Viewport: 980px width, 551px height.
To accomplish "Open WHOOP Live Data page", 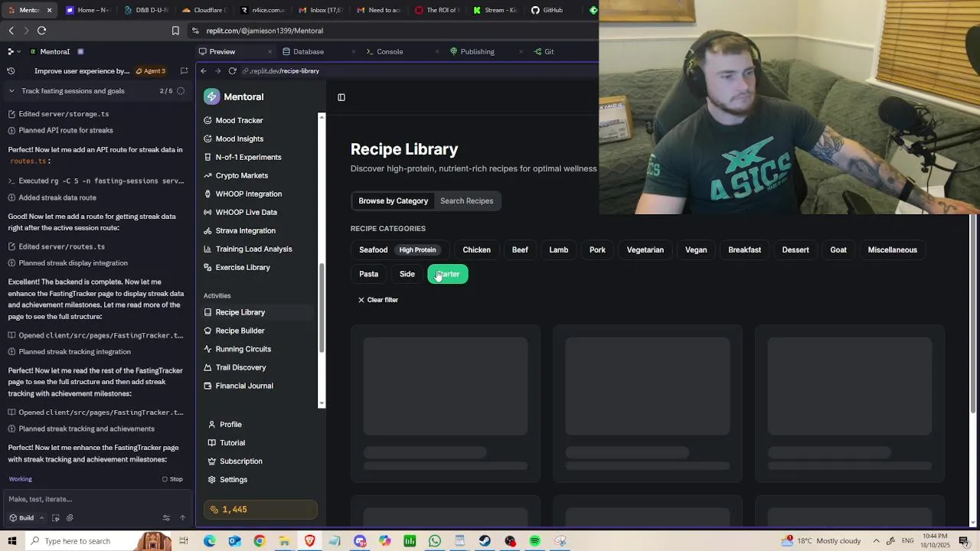I will pos(246,212).
